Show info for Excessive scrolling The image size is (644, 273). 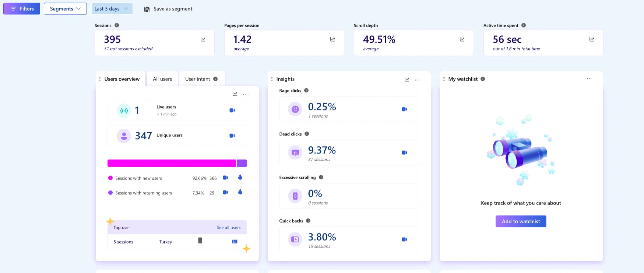pos(321,177)
